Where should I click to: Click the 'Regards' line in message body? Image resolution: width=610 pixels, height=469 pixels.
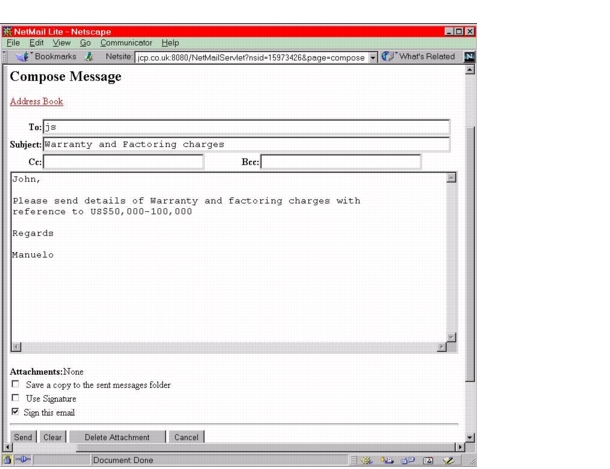pos(33,233)
